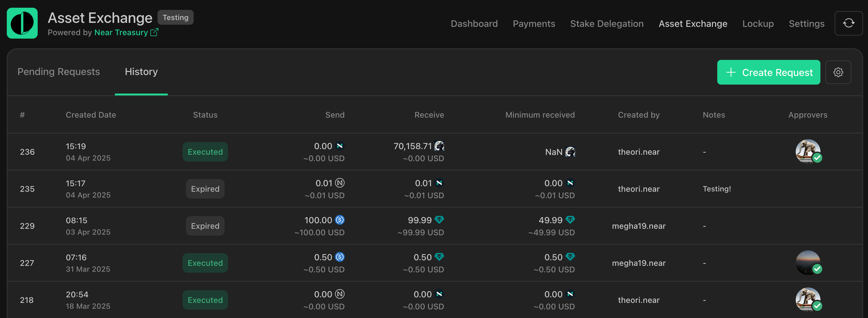
Task: Click megha19.near creator in row 229
Action: pos(638,226)
